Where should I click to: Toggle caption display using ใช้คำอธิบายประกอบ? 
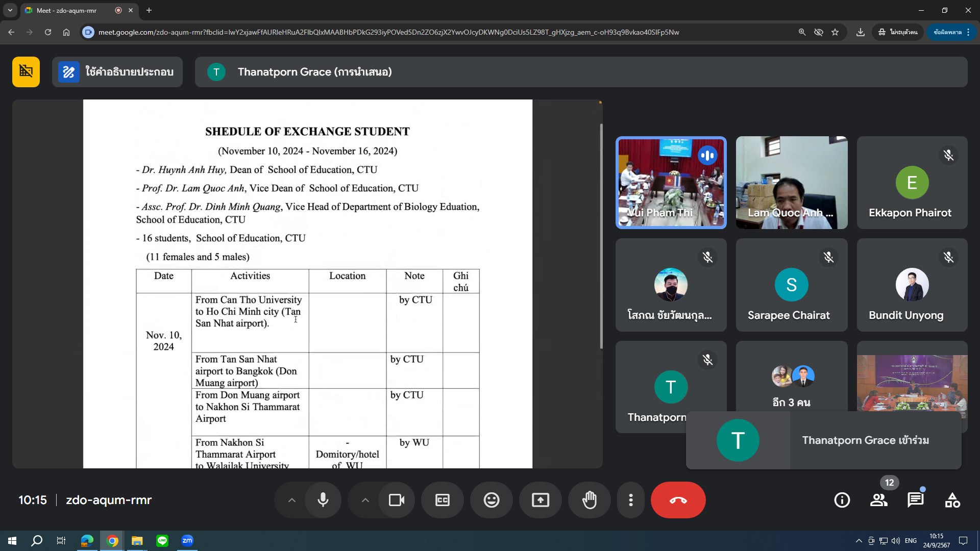point(118,72)
